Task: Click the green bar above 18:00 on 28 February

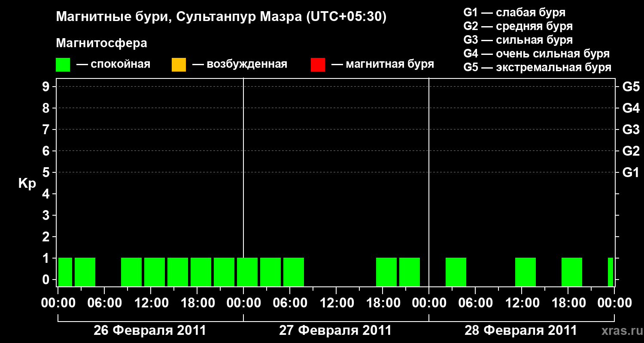Action: point(572,272)
